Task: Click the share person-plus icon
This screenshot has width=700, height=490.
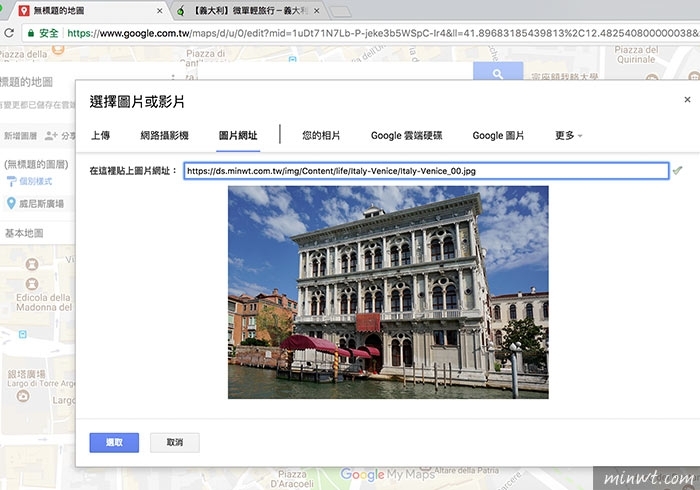Action: click(51, 135)
